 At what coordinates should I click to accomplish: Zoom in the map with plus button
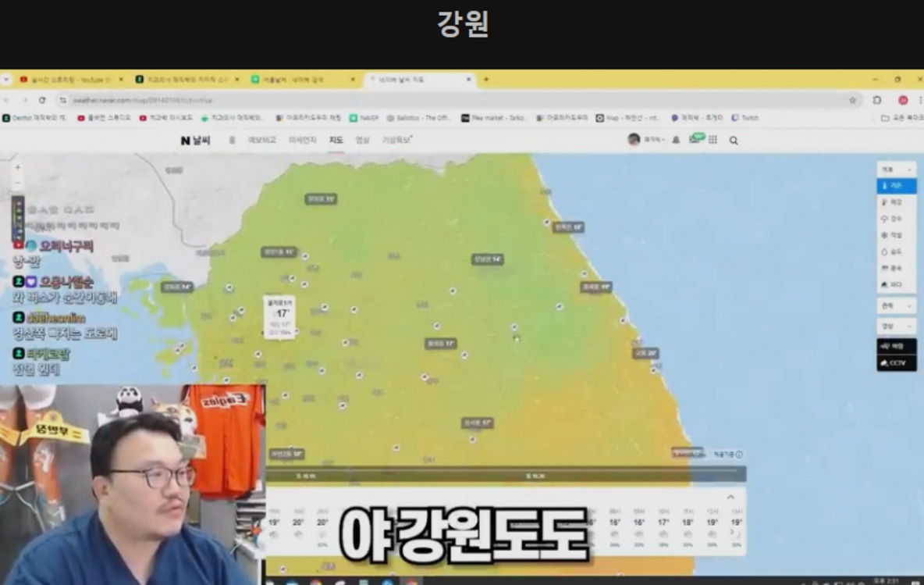point(18,168)
